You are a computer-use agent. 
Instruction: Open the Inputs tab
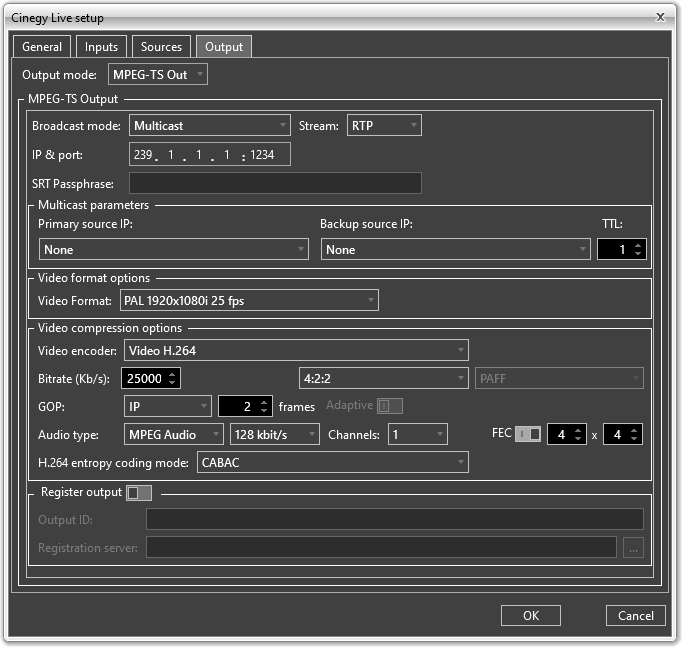(x=101, y=47)
